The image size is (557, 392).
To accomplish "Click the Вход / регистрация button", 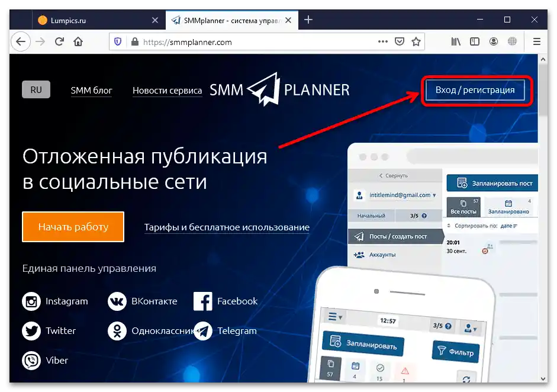I will (476, 89).
